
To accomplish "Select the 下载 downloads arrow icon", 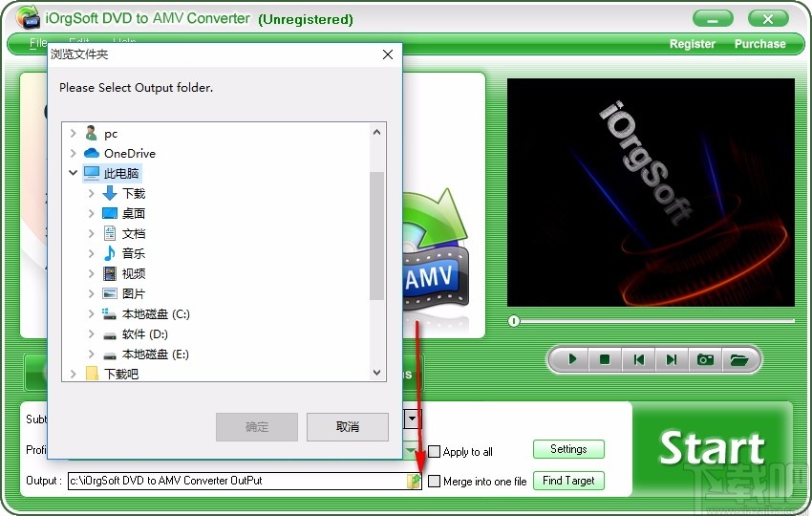I will (x=109, y=193).
